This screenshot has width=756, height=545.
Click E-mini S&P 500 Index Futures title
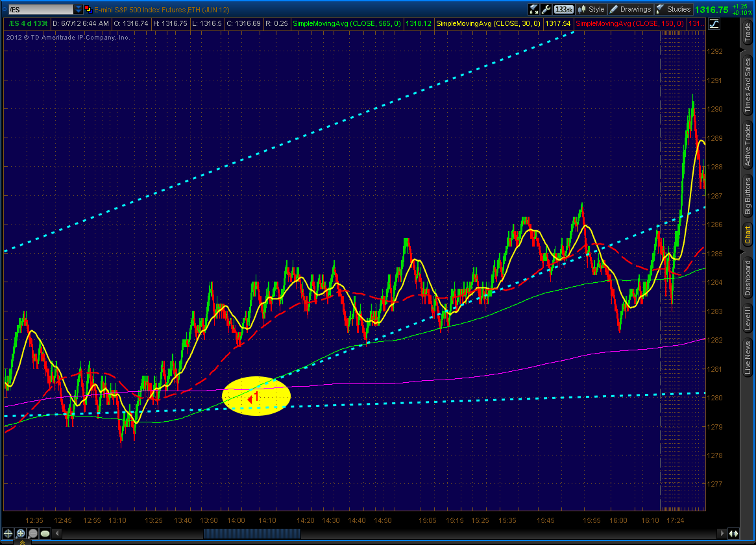click(x=162, y=10)
